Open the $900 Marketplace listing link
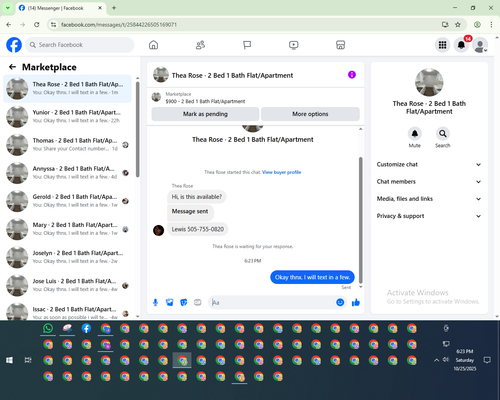 (x=205, y=101)
